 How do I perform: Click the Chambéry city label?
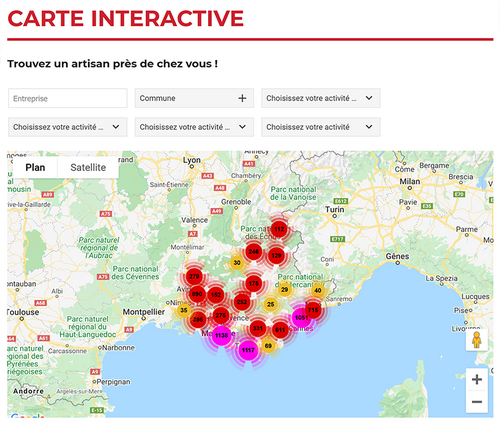[246, 176]
